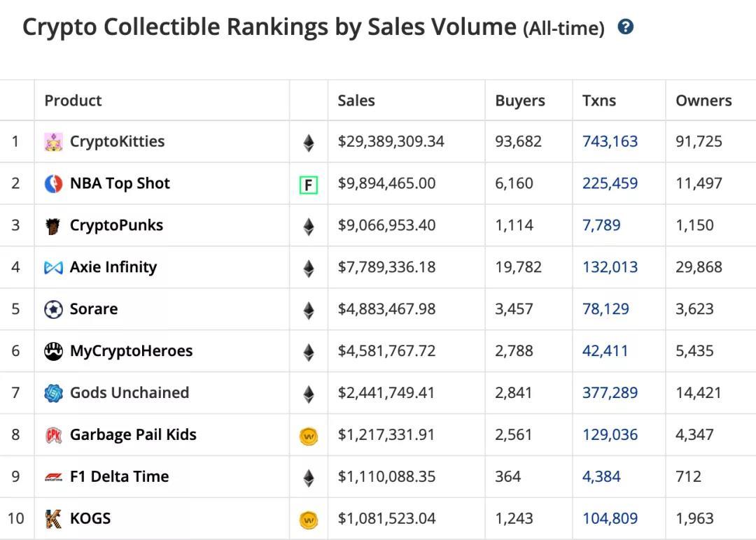Click the help question mark icon
This screenshot has width=756, height=540.
pos(626,27)
